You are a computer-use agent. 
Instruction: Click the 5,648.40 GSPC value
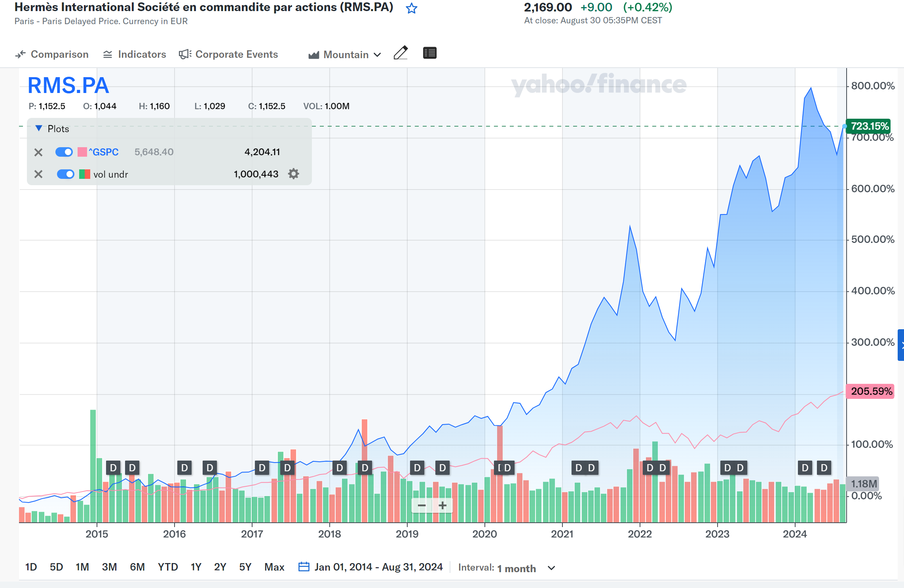pyautogui.click(x=154, y=152)
